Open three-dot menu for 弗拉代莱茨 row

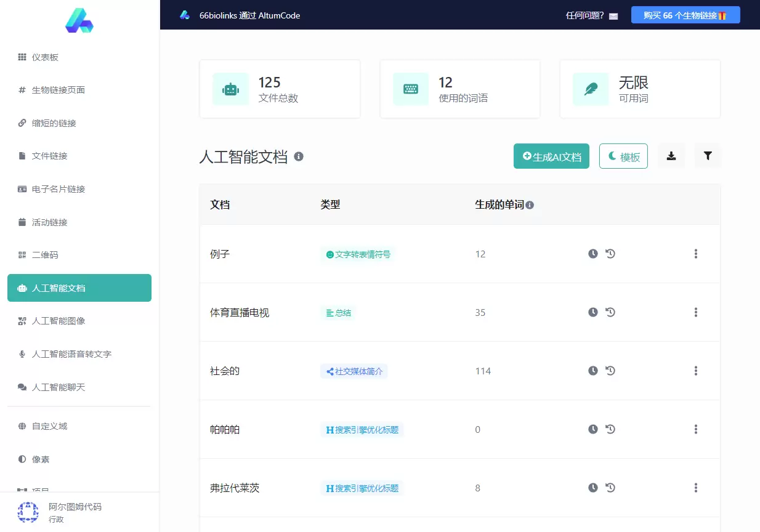696,488
